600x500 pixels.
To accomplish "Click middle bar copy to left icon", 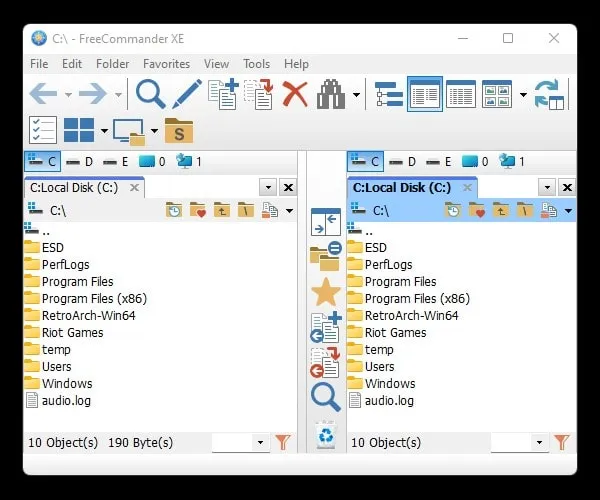I will click(x=326, y=327).
